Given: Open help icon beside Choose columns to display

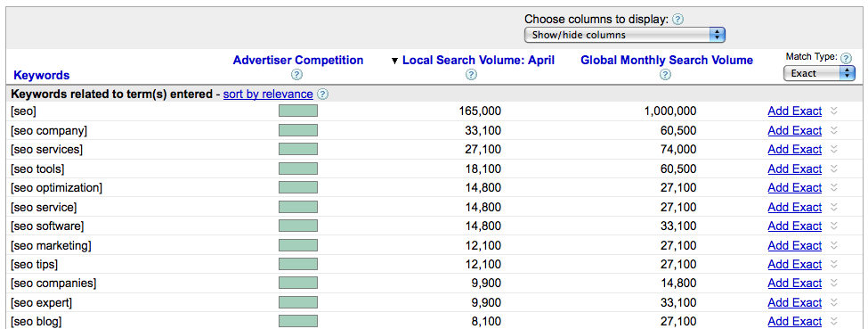Looking at the screenshot, I should (677, 20).
